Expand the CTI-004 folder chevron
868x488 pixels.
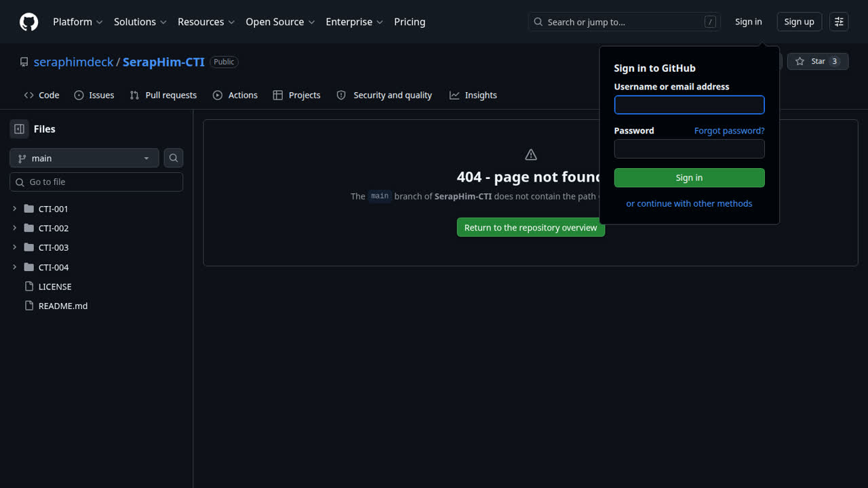[14, 267]
